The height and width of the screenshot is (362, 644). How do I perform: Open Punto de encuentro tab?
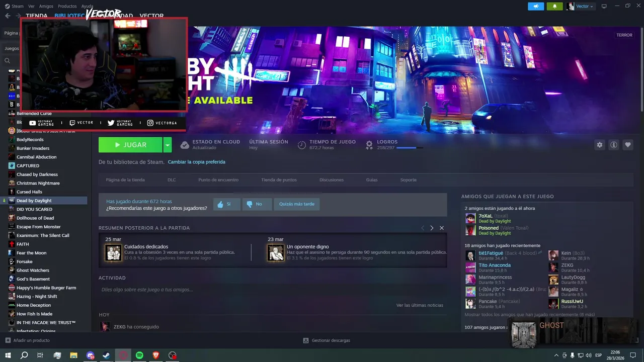point(218,179)
